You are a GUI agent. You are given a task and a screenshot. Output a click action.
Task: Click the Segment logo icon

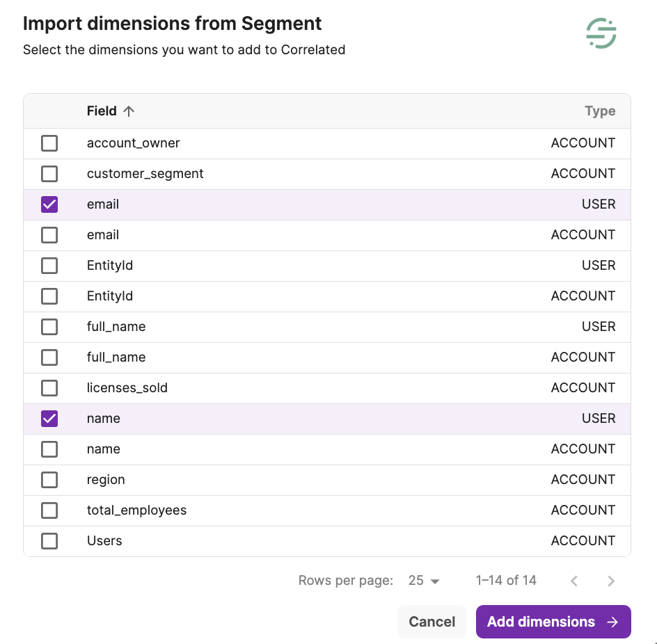click(x=601, y=33)
